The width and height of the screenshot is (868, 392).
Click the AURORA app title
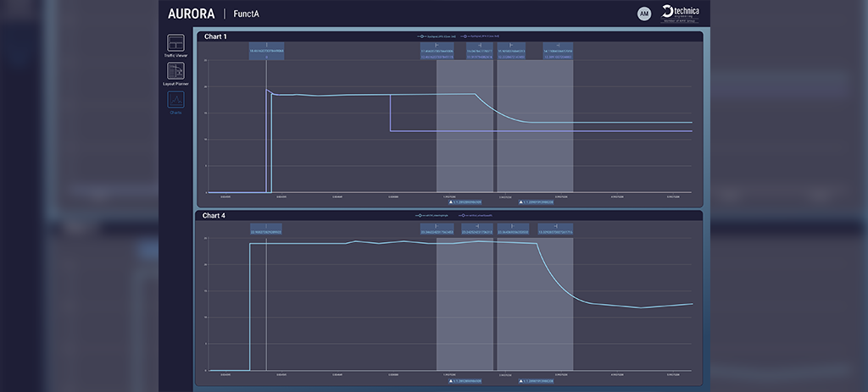point(191,14)
